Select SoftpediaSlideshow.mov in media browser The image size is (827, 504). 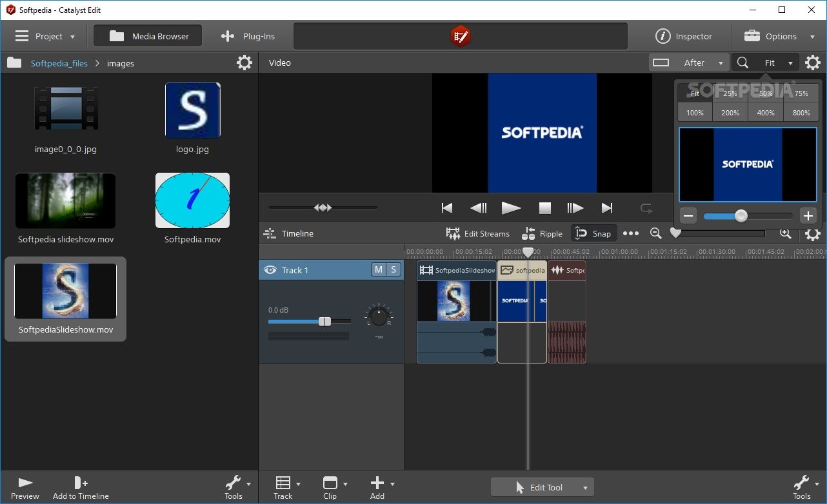click(66, 298)
